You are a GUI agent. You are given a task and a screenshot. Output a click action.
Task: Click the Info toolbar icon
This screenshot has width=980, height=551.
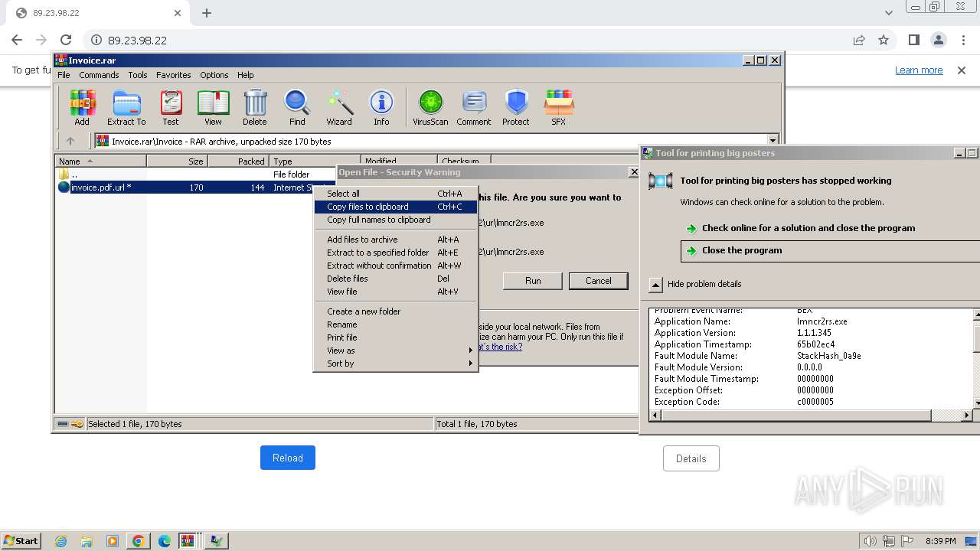coord(381,107)
